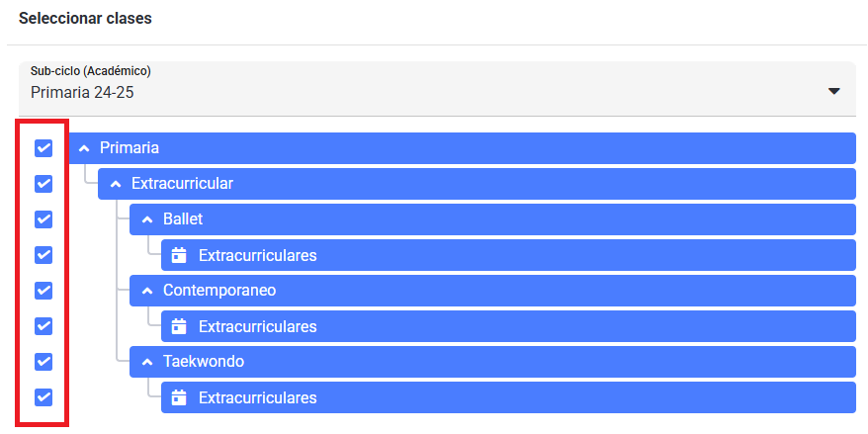868x434 pixels.
Task: Uncheck the Taekwondo row checkbox
Action: (43, 362)
